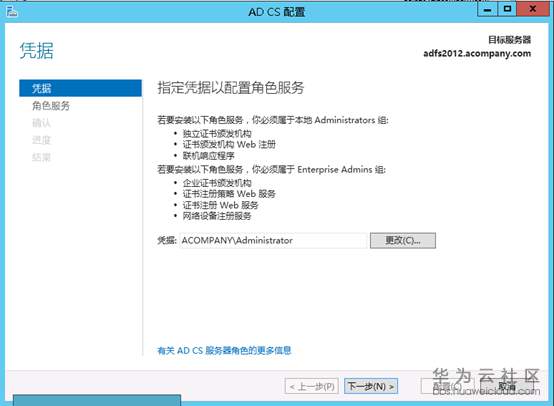The image size is (554, 406).
Task: Click the greyed-out 进度 step
Action: tap(42, 140)
